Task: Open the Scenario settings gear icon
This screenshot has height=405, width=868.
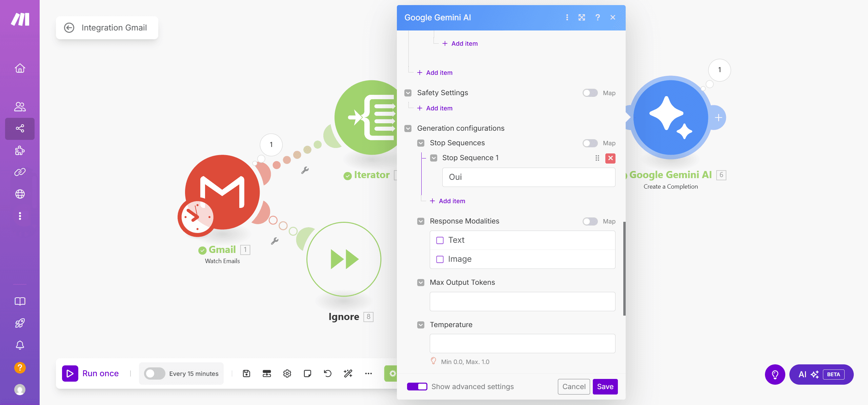Action: [x=287, y=374]
